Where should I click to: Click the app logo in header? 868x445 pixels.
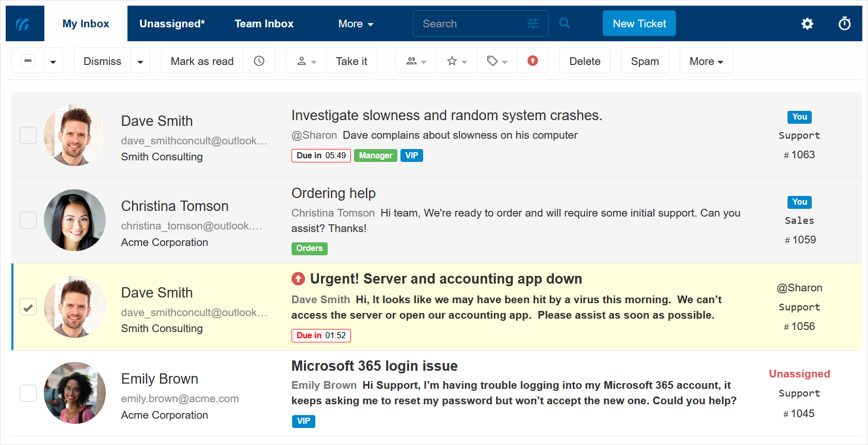(x=24, y=24)
